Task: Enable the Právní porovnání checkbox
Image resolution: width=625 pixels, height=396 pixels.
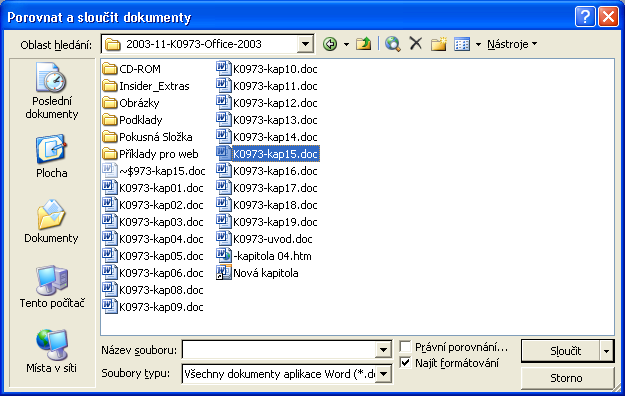Action: tap(405, 347)
